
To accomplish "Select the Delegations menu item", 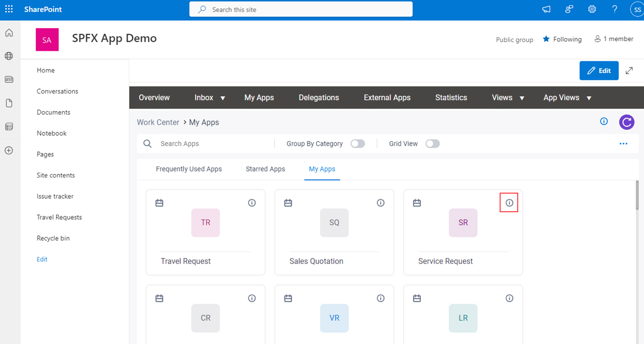I will (319, 98).
